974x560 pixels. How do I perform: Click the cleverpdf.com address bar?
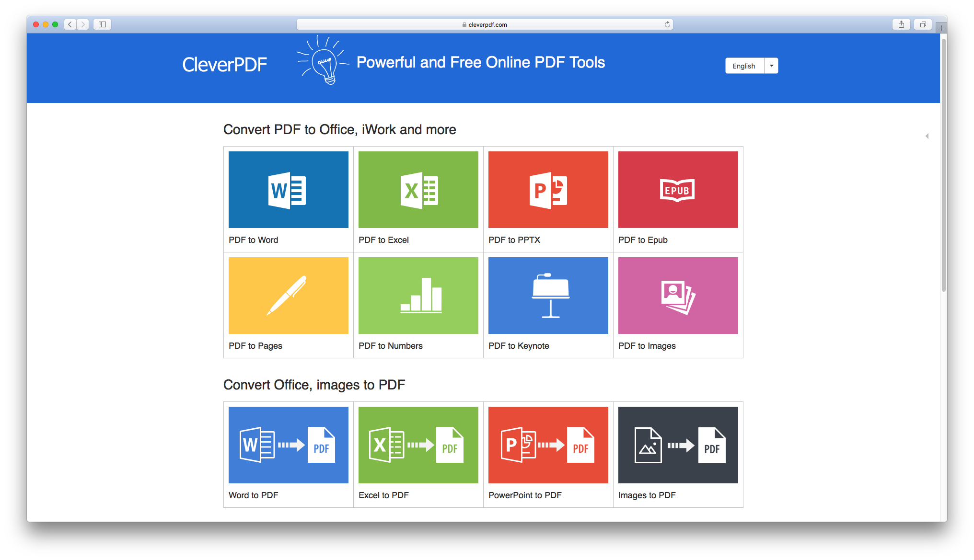point(487,24)
